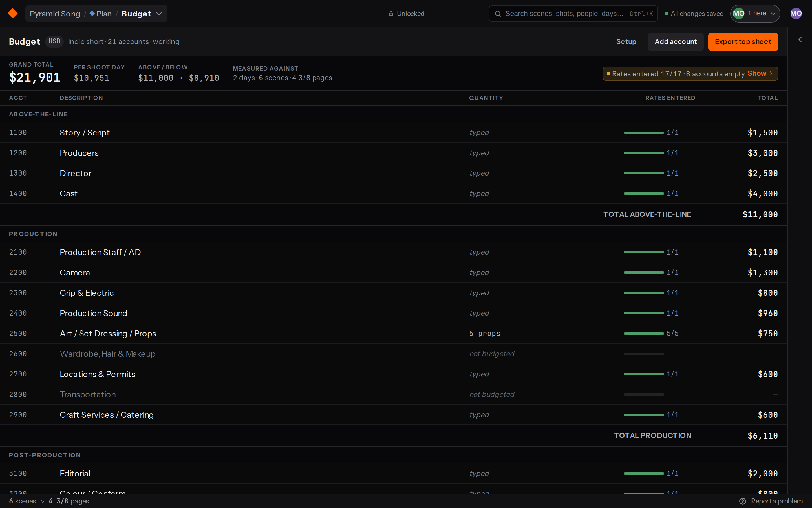Click the Show chevron arrow icon
Image resolution: width=812 pixels, height=508 pixels.
pos(771,74)
